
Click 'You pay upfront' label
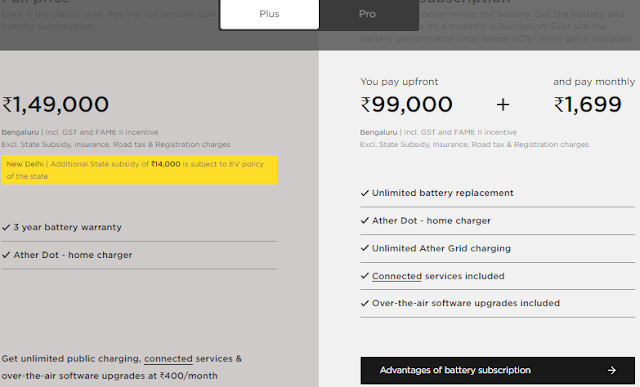(399, 82)
